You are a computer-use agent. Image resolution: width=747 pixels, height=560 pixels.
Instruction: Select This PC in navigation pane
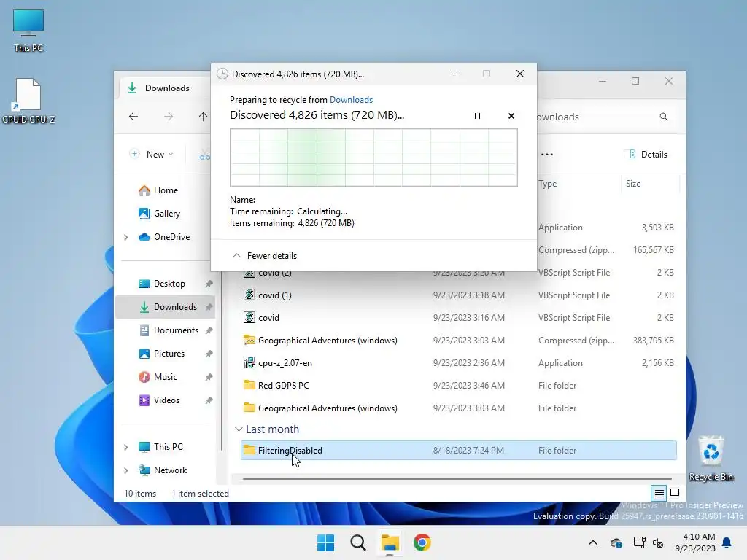pyautogui.click(x=168, y=447)
